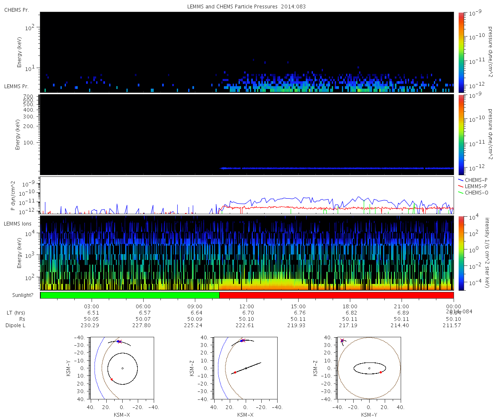Click the 12:00 time axis label
504x420 pixels.
[x=247, y=306]
